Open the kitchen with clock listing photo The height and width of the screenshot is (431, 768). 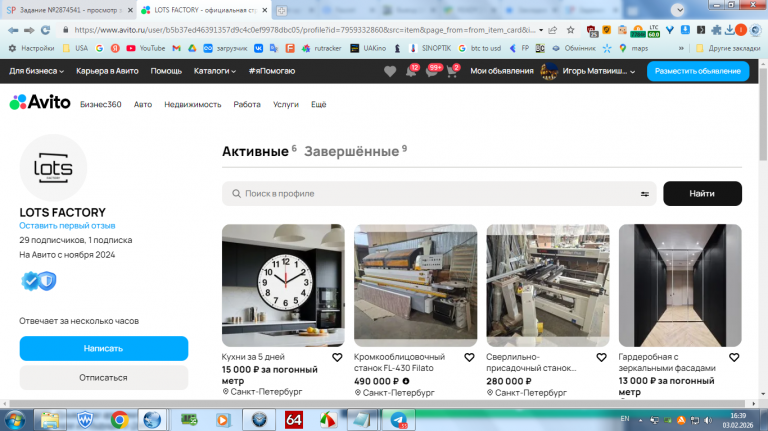click(283, 286)
